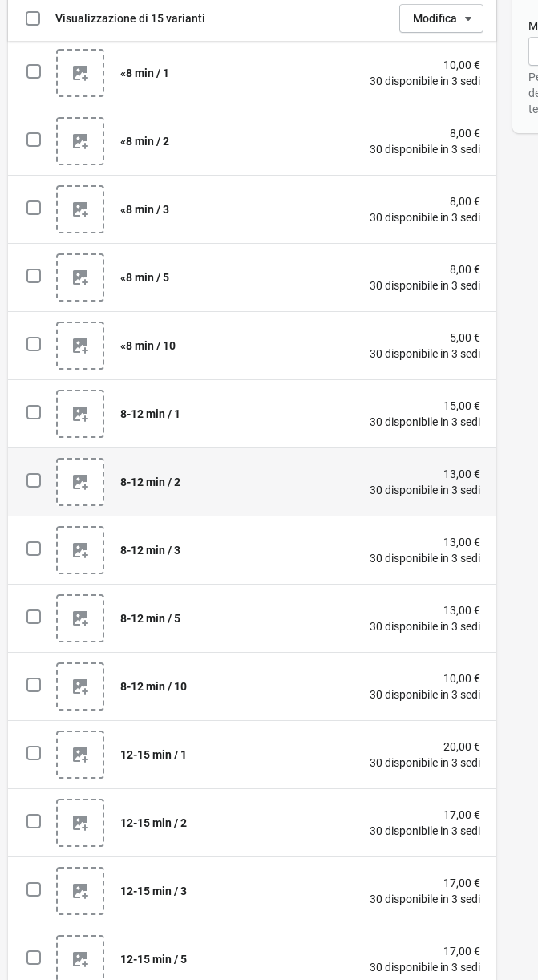Click the 20,00 € price of 12-15 min / 1

pos(461,747)
